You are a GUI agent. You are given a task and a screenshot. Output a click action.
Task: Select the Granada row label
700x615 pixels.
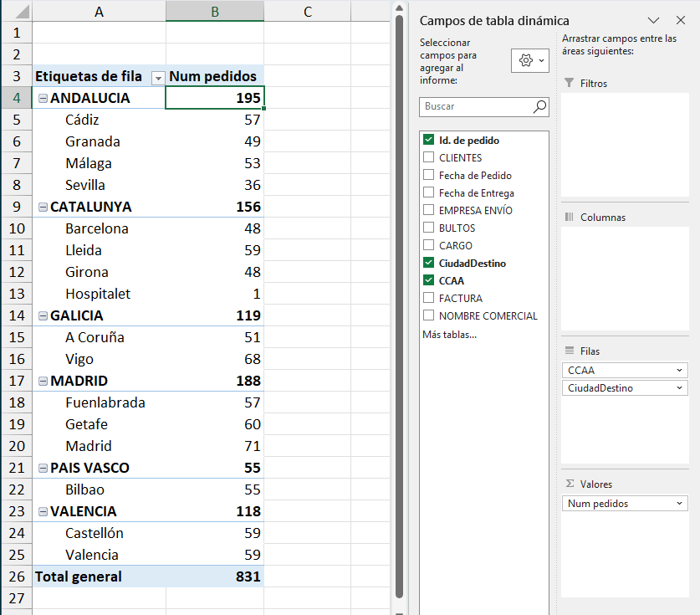point(92,141)
